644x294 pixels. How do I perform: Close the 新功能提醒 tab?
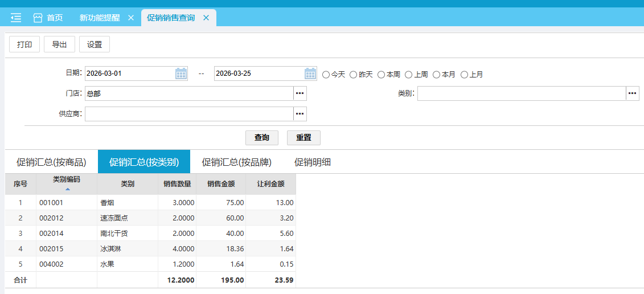(x=130, y=18)
